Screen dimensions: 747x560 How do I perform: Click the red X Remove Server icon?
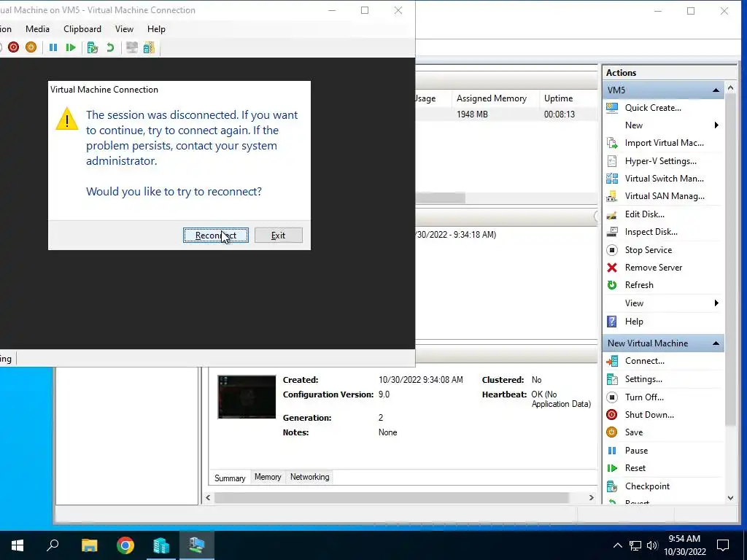(612, 268)
